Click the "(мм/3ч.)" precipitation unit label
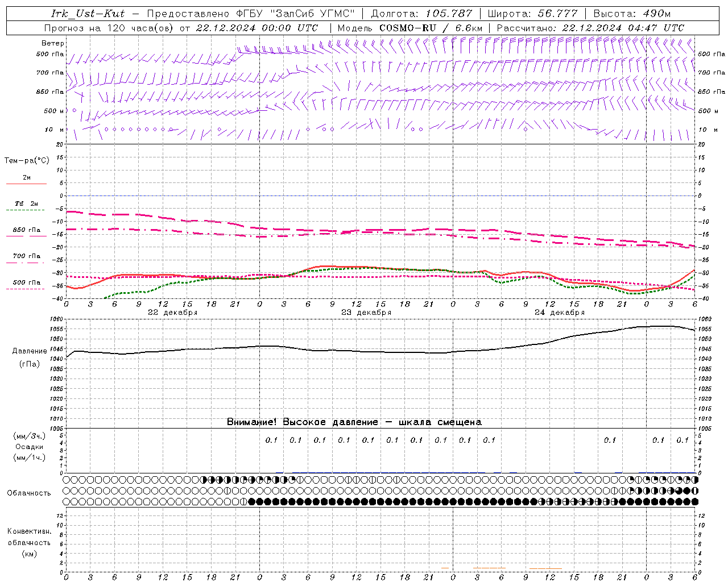The height and width of the screenshot is (582, 728). click(30, 436)
